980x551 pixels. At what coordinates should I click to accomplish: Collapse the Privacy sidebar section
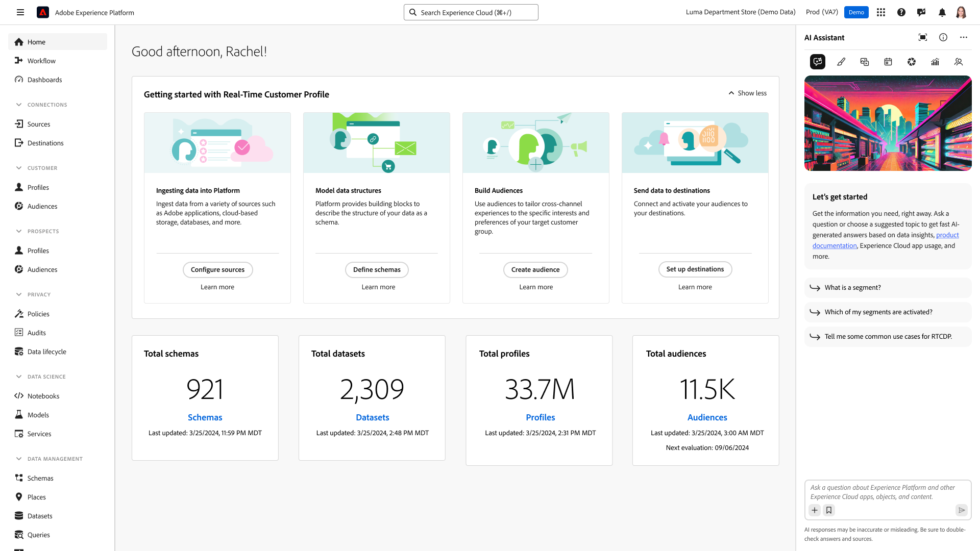(19, 294)
